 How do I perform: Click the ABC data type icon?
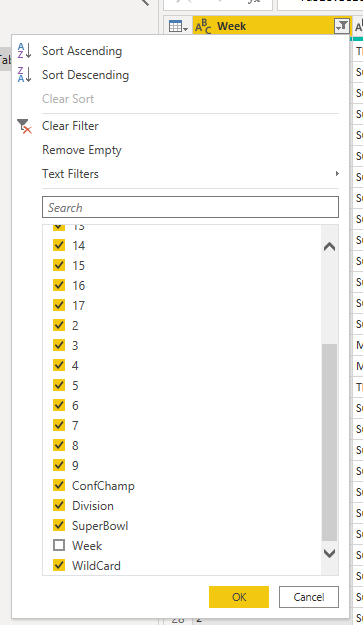coord(203,27)
